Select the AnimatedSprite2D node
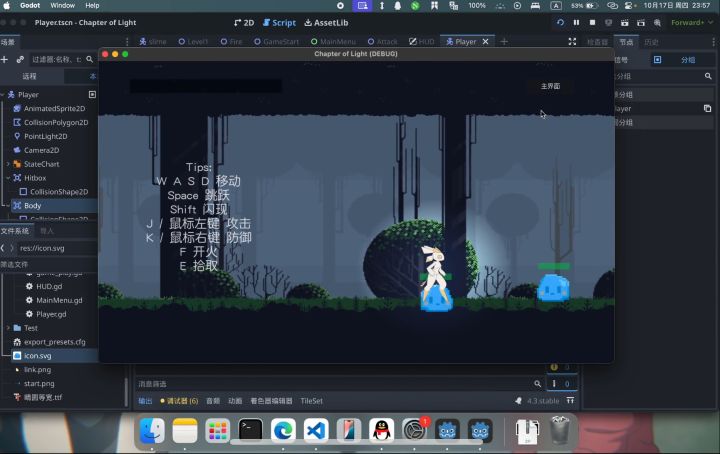This screenshot has width=720, height=454. coord(54,108)
